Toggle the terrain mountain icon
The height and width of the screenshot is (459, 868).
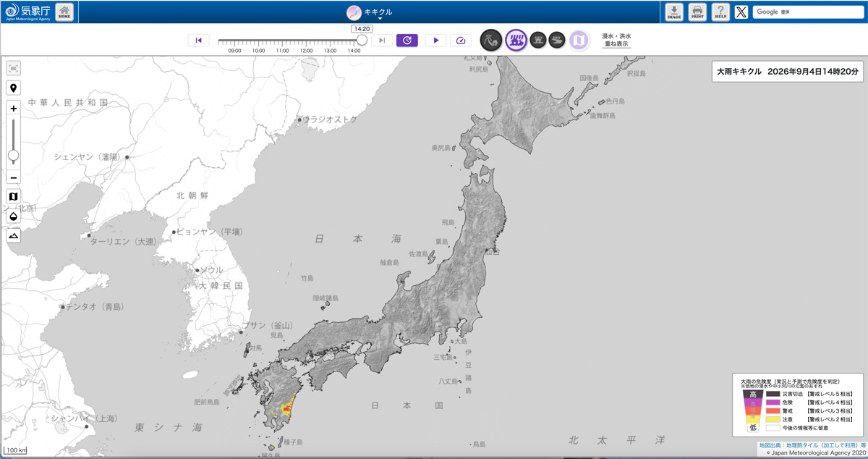14,236
